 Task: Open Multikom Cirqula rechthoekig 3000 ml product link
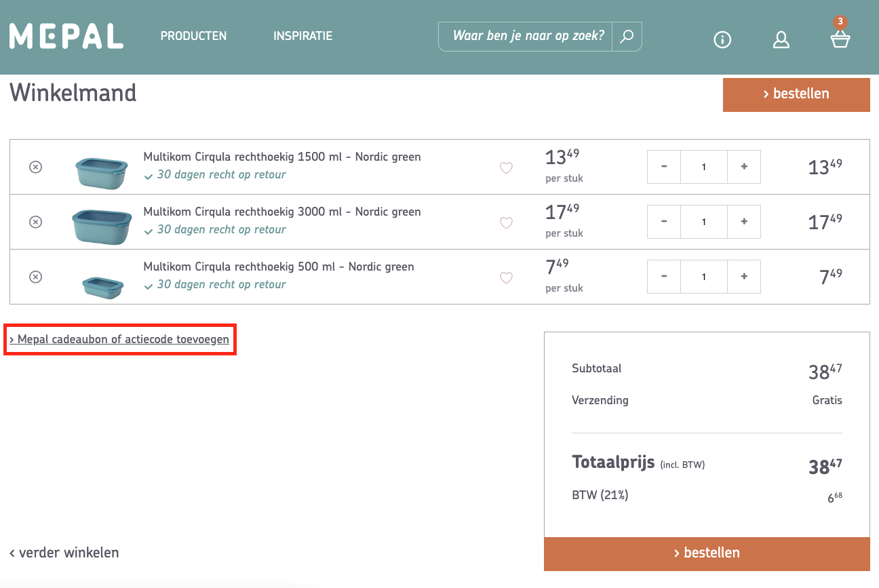(282, 212)
